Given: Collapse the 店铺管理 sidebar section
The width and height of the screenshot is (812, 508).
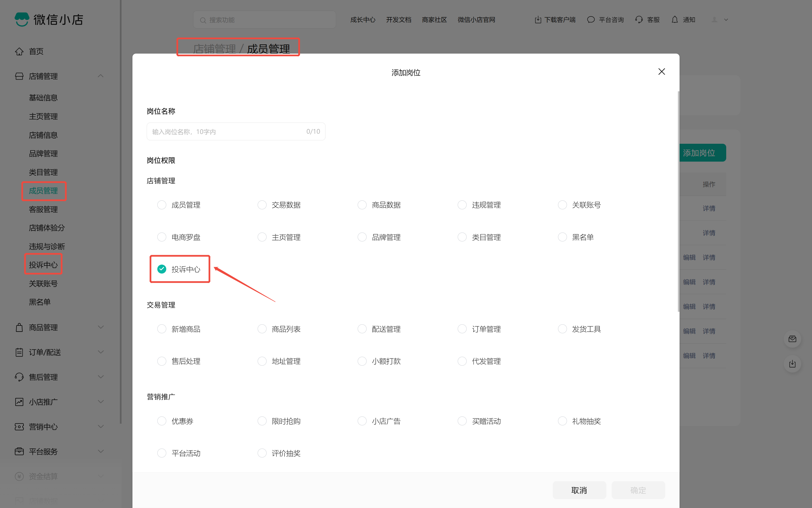Looking at the screenshot, I should click(100, 76).
